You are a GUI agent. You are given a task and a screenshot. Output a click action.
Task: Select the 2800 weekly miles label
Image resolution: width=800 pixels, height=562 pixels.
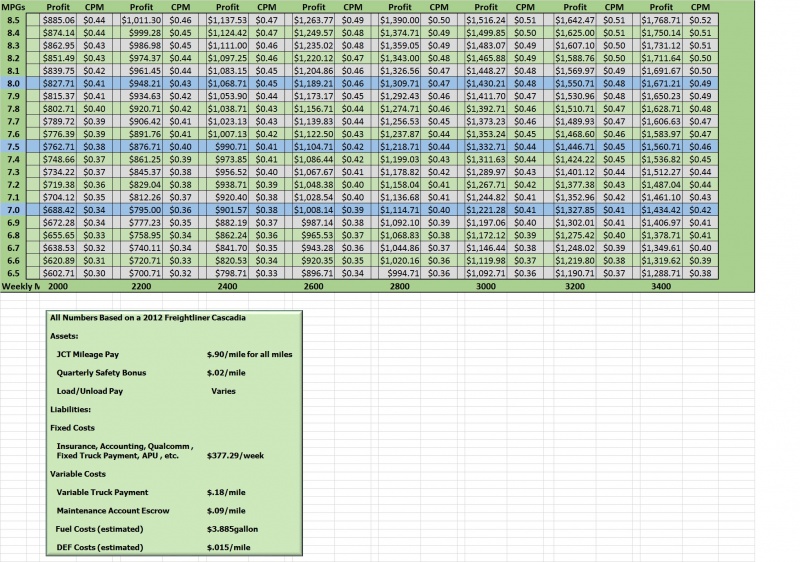[400, 286]
